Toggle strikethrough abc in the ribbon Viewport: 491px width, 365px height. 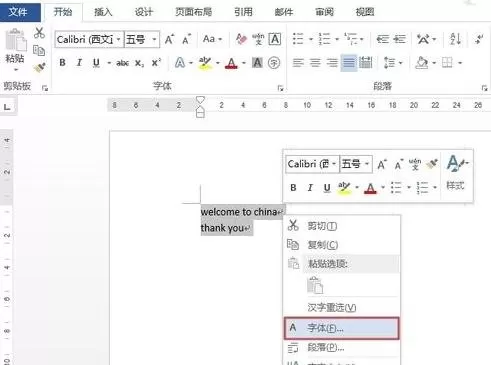point(122,63)
